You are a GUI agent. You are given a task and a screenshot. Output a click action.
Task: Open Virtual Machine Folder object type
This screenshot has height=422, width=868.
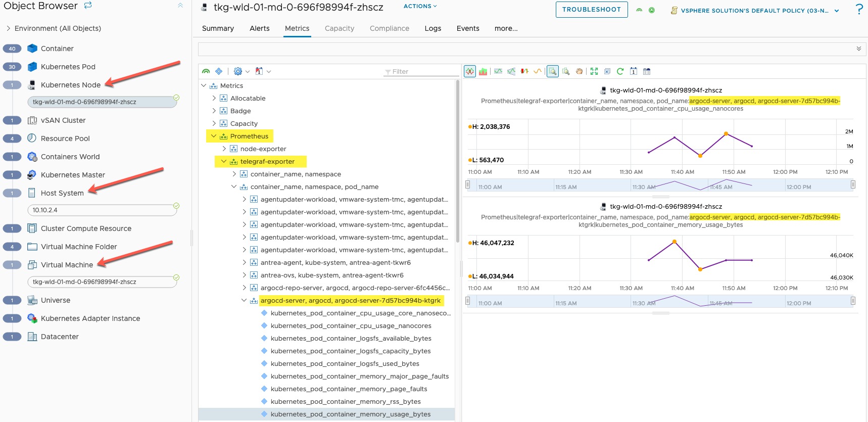coord(79,247)
